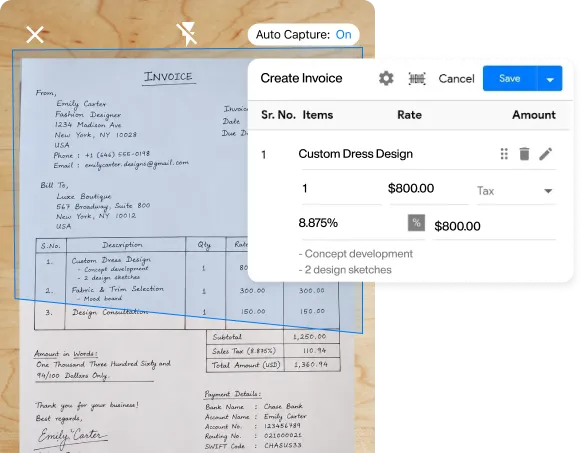Click the quantity field showing 1
Image resolution: width=583 pixels, height=453 pixels.
pyautogui.click(x=341, y=189)
